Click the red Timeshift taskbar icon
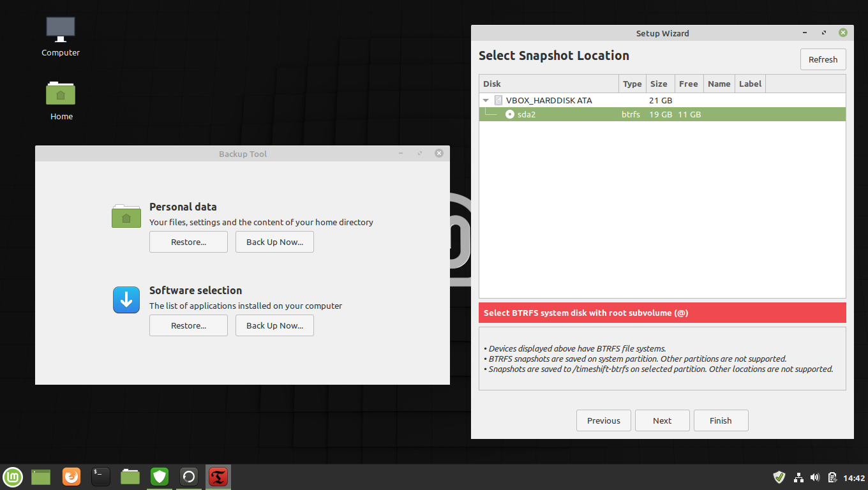The height and width of the screenshot is (490, 868). tap(218, 477)
